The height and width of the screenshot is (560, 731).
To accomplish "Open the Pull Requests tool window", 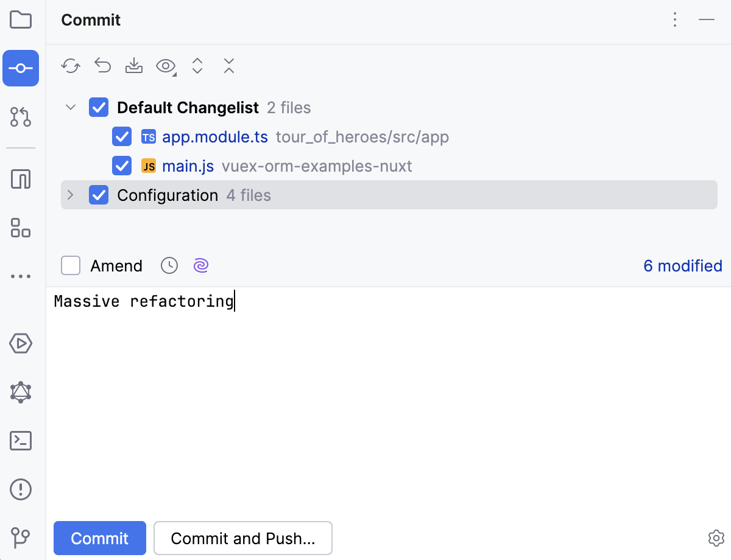I will 21,117.
